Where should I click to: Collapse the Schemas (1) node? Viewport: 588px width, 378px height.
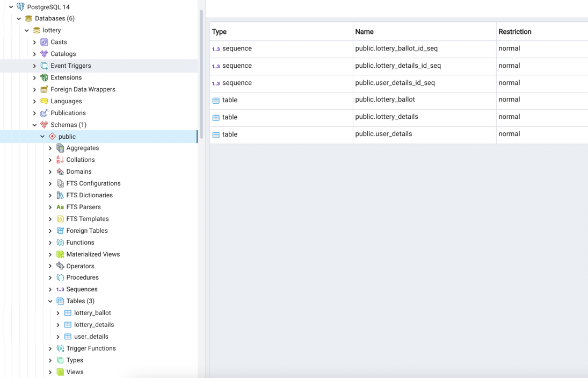pos(34,125)
